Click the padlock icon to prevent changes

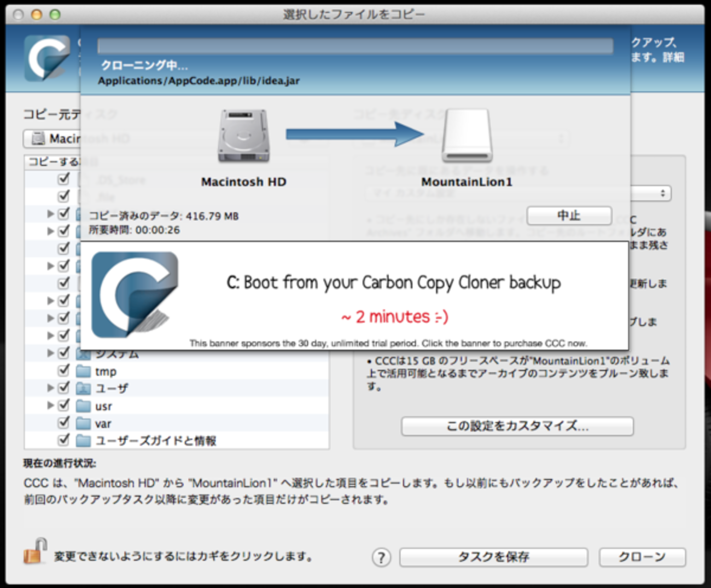coord(35,551)
